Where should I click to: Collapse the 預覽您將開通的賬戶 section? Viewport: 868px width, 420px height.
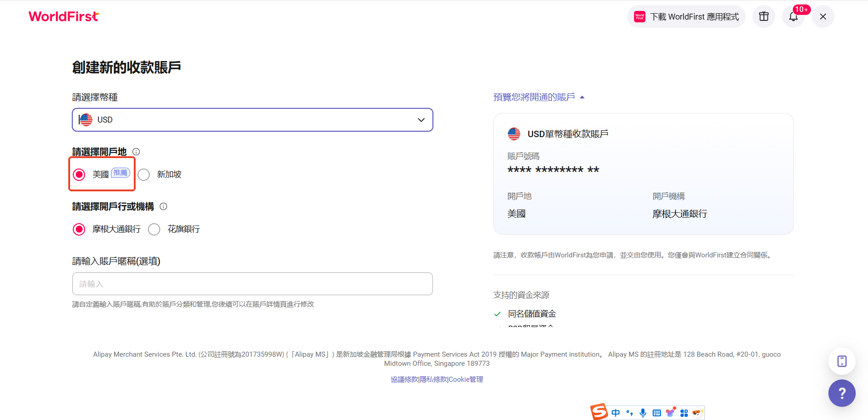click(x=539, y=97)
